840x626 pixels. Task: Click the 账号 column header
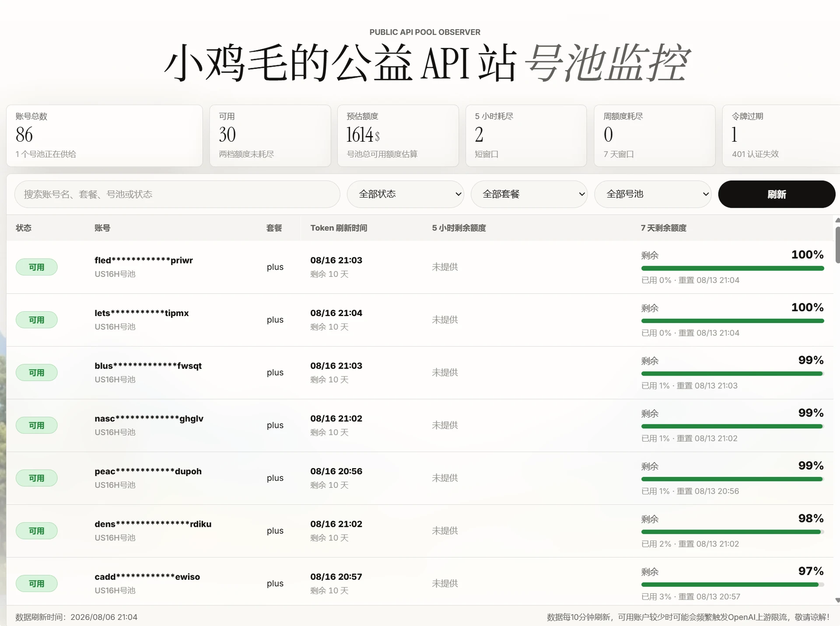[102, 228]
